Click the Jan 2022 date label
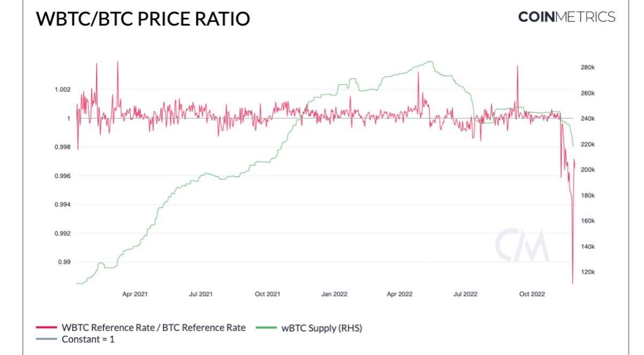This screenshot has width=644, height=355. pyautogui.click(x=334, y=294)
